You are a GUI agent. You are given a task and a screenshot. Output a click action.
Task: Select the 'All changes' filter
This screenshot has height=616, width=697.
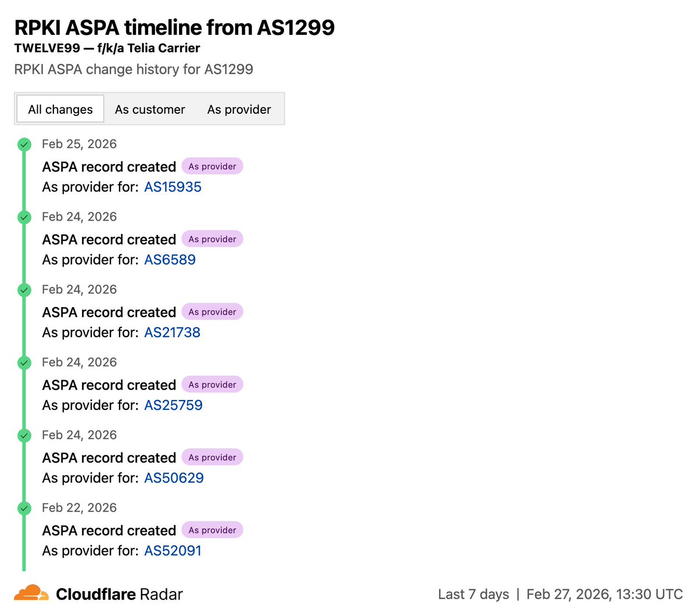coord(59,109)
